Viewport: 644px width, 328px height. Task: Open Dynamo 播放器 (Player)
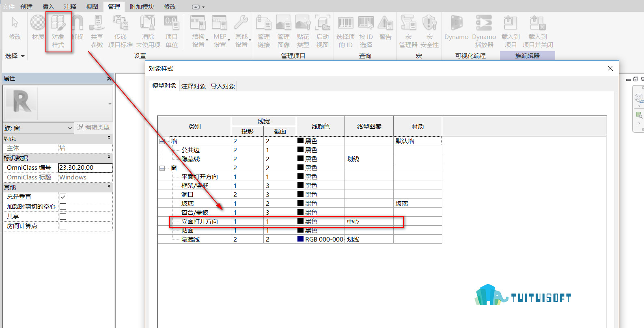coord(484,32)
